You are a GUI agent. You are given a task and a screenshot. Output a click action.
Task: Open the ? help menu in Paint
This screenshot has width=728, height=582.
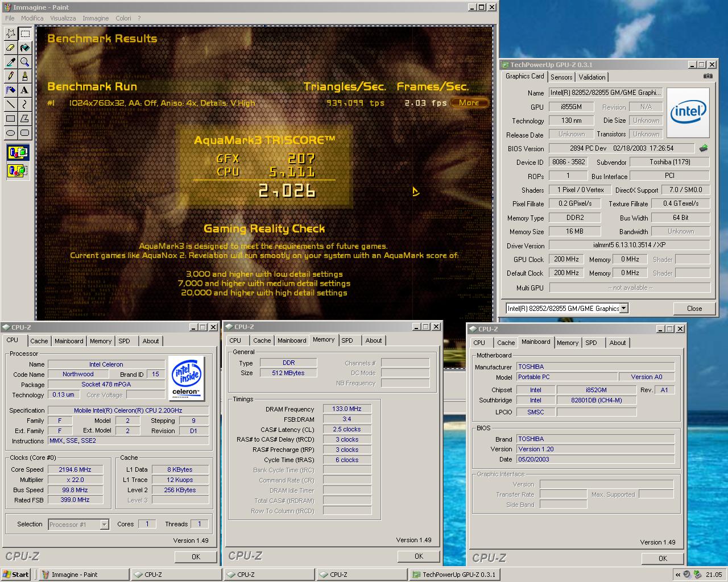click(139, 18)
